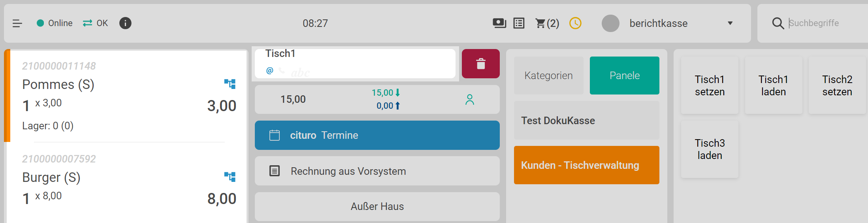Click the yellow clock icon

(575, 23)
